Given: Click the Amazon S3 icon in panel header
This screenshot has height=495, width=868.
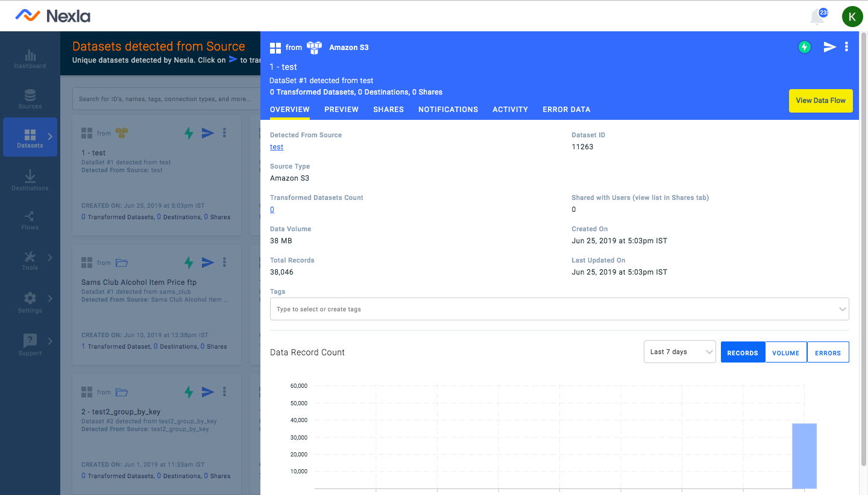Looking at the screenshot, I should [x=315, y=47].
